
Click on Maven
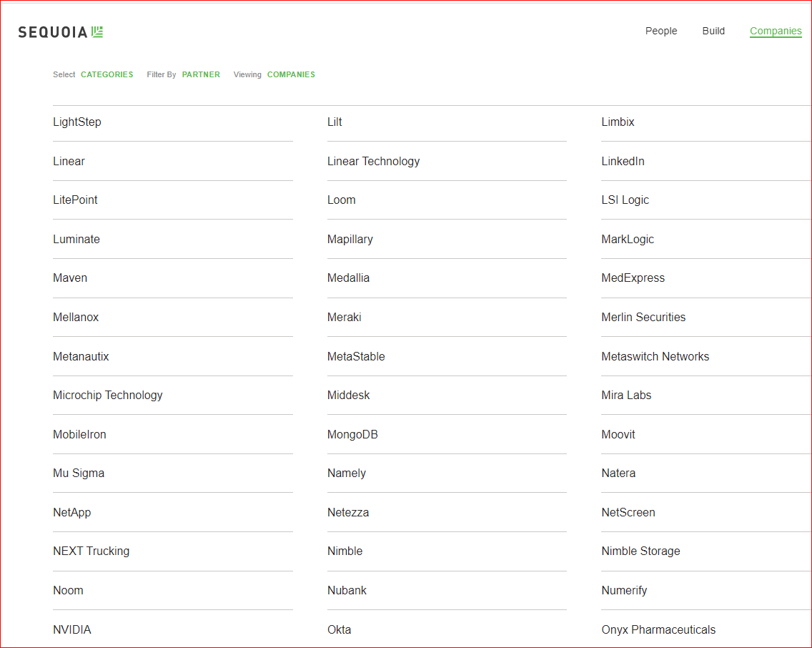coord(70,278)
